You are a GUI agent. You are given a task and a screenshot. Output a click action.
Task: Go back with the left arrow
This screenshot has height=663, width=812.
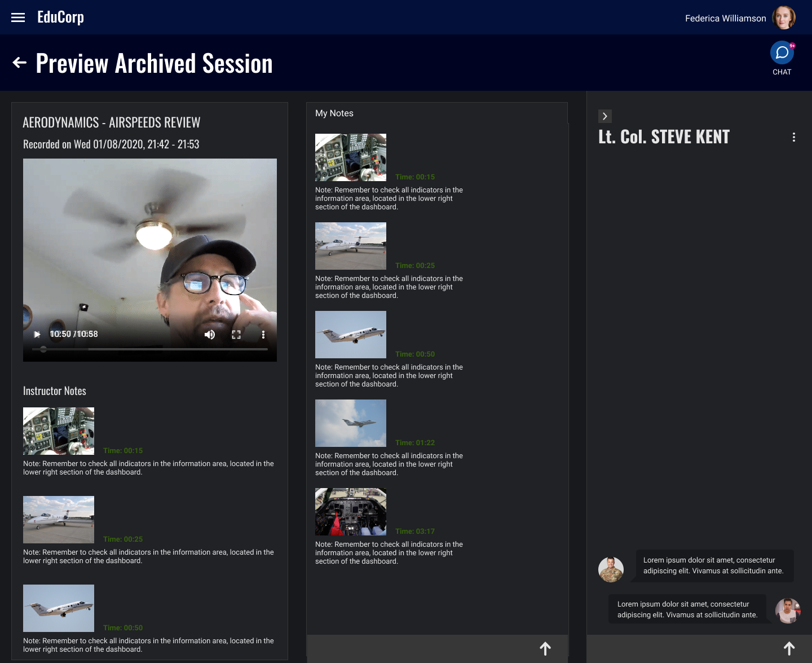click(20, 63)
